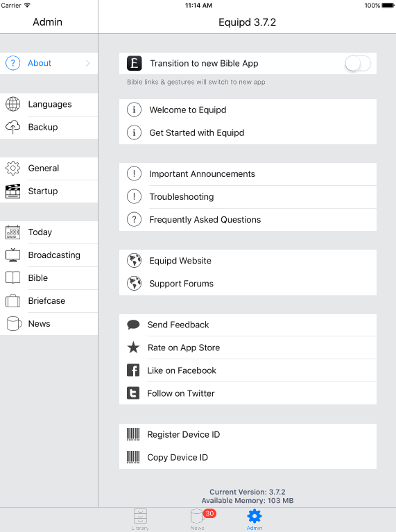Viewport: 396px width, 532px height.
Task: Switch to the Library tab
Action: [x=140, y=519]
